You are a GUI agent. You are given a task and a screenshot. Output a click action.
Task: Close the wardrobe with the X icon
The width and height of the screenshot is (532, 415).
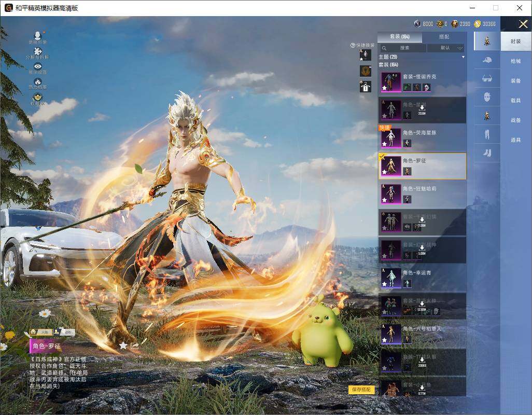tap(523, 24)
